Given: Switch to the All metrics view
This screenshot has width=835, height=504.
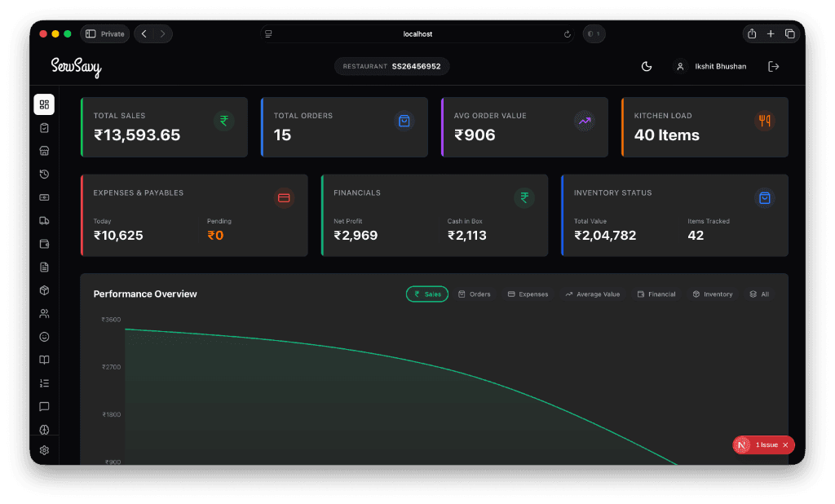Looking at the screenshot, I should pos(758,294).
